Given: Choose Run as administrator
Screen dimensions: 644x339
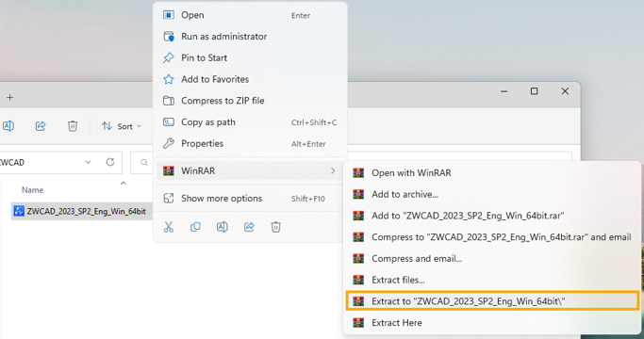Looking at the screenshot, I should (x=250, y=37).
